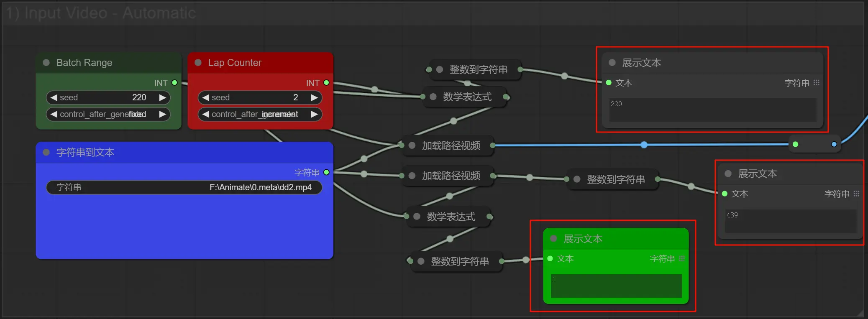Viewport: 868px width, 319px height.
Task: Toggle collapse dot on Lap Counter node
Action: click(x=198, y=63)
